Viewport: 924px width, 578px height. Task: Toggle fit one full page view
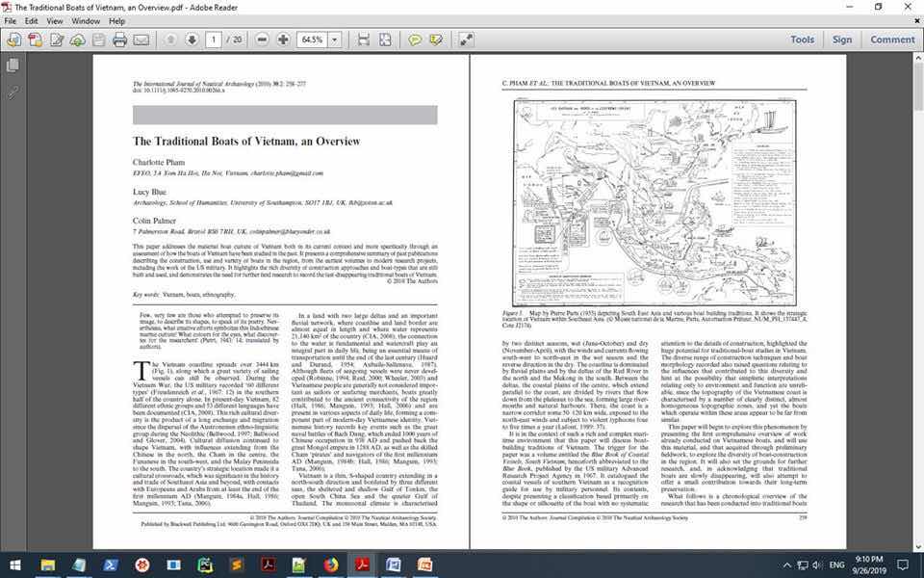point(385,39)
